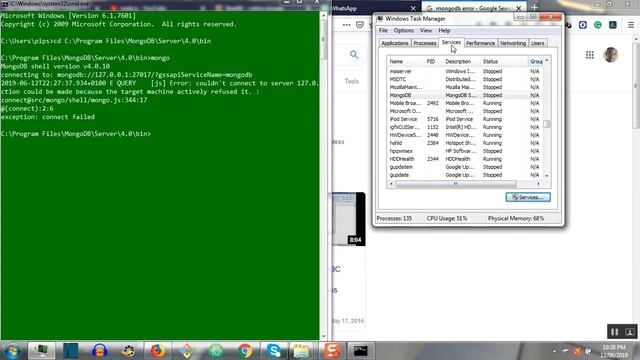Open the Firefox taskbar icon
Viewport: 640px width, 360px height.
point(158,351)
